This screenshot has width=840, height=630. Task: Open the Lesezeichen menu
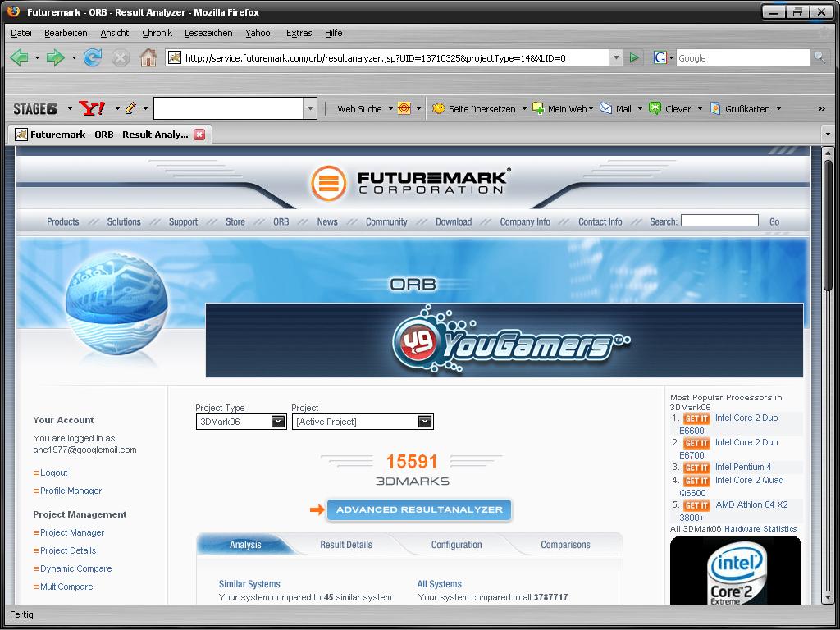coord(208,33)
